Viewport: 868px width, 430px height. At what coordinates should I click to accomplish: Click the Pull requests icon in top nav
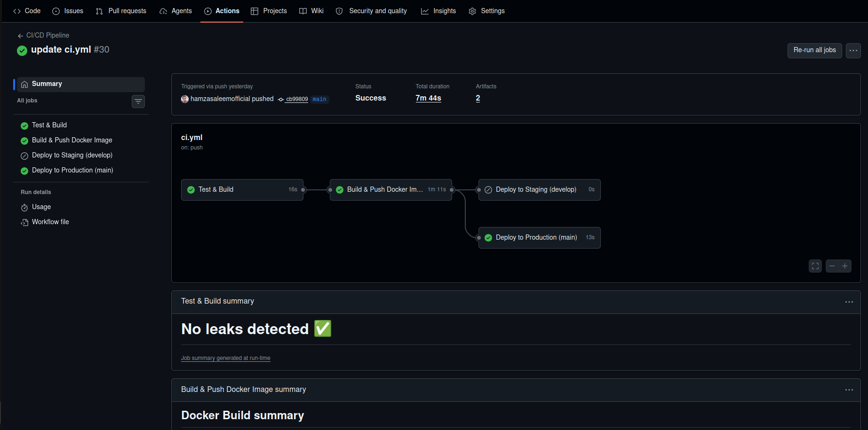pyautogui.click(x=99, y=11)
